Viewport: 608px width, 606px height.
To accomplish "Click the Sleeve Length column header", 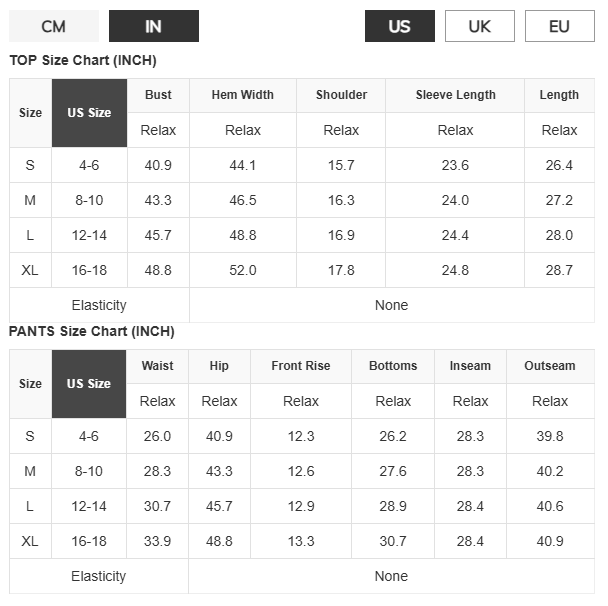I will click(x=455, y=95).
